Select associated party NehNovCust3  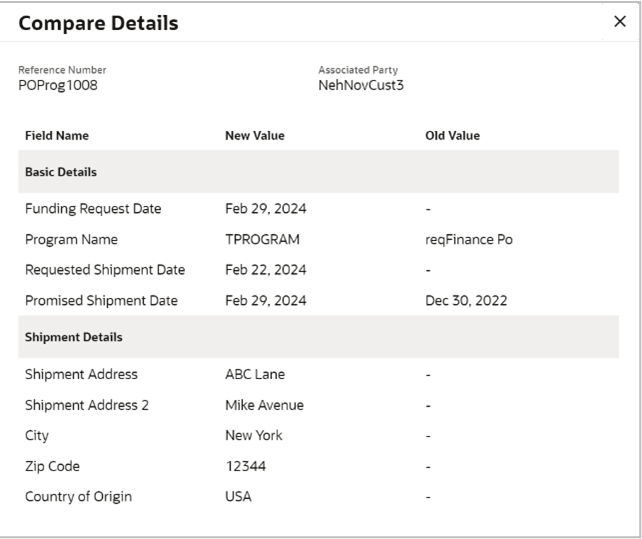pos(361,85)
